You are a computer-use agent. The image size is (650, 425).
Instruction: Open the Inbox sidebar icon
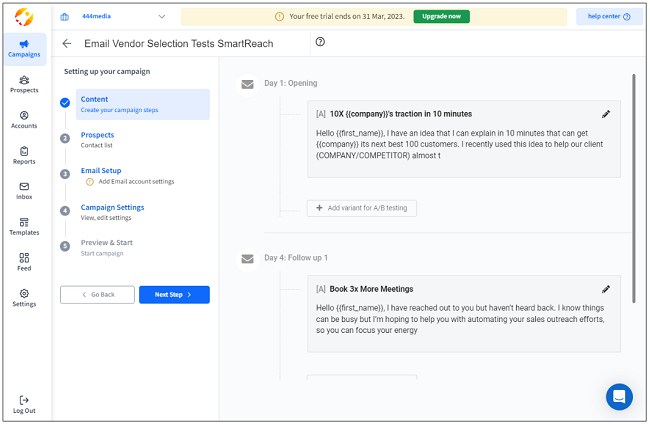pyautogui.click(x=24, y=190)
